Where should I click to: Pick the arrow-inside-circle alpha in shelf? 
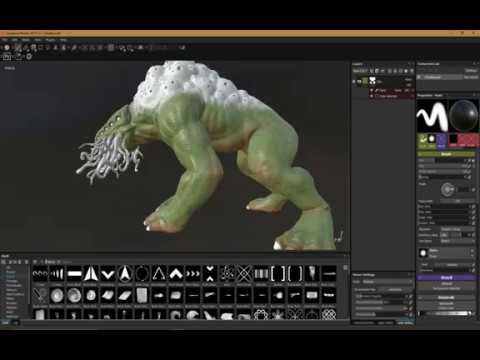pyautogui.click(x=125, y=274)
